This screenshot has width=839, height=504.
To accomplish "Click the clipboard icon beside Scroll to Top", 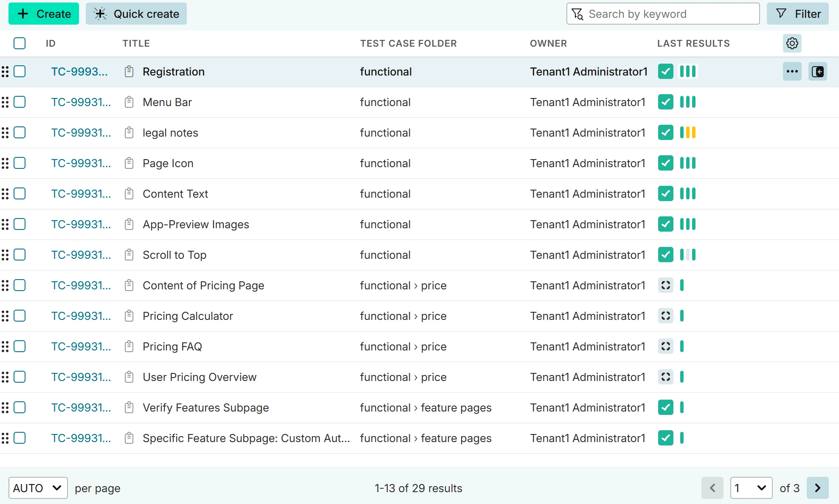I will [129, 255].
